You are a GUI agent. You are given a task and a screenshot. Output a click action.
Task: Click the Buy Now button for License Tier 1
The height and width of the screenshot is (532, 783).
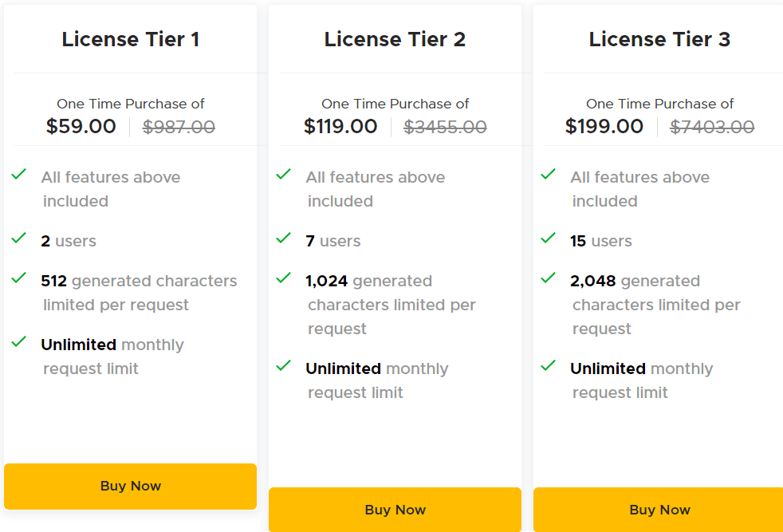(130, 486)
